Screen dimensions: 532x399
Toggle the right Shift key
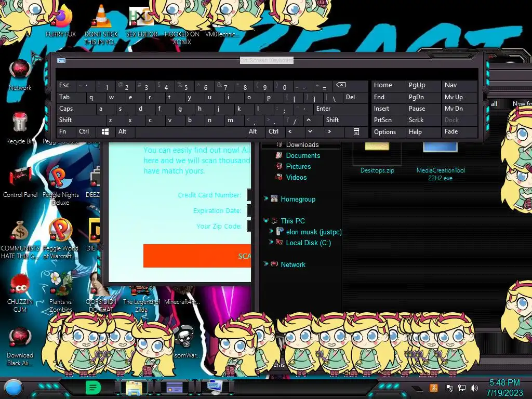pyautogui.click(x=345, y=120)
